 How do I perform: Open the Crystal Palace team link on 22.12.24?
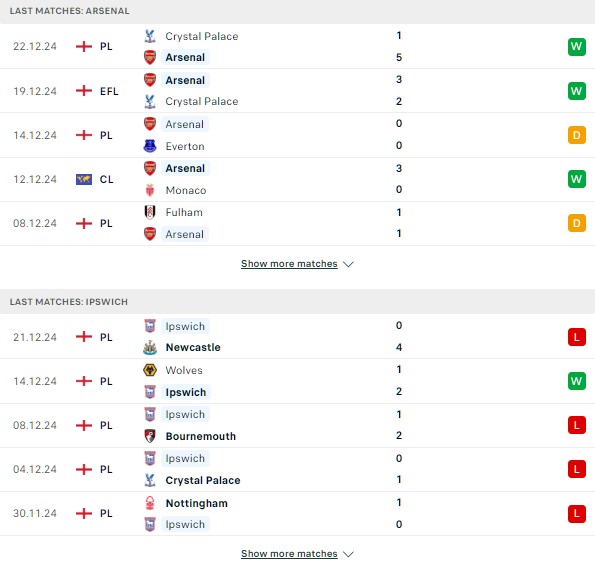(202, 36)
